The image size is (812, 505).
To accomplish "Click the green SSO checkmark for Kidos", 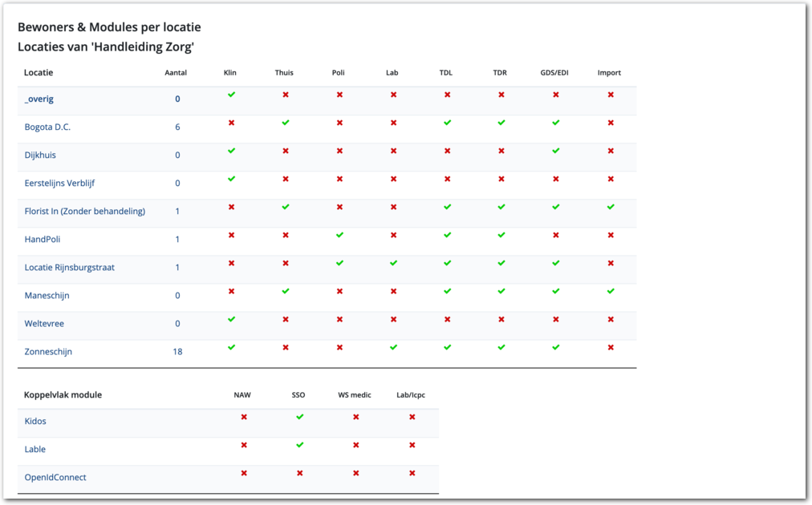I will [x=299, y=417].
